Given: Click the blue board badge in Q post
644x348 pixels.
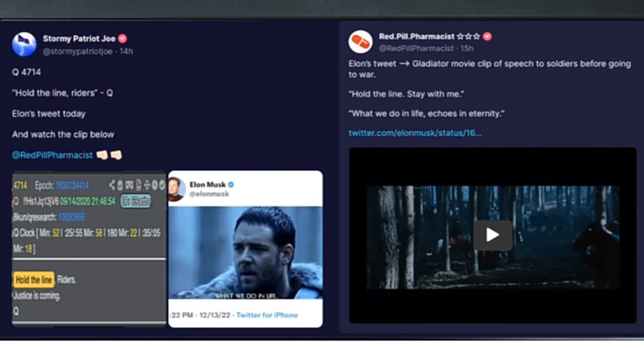Looking at the screenshot, I should coord(135,201).
